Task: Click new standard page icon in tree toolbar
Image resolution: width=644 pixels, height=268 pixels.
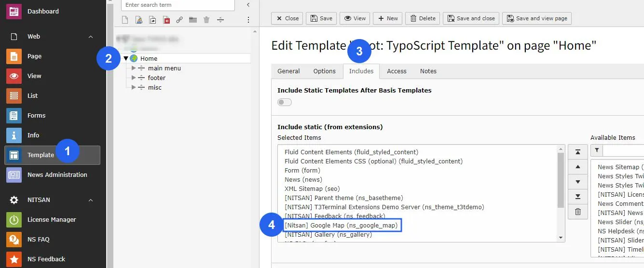Action: click(125, 20)
